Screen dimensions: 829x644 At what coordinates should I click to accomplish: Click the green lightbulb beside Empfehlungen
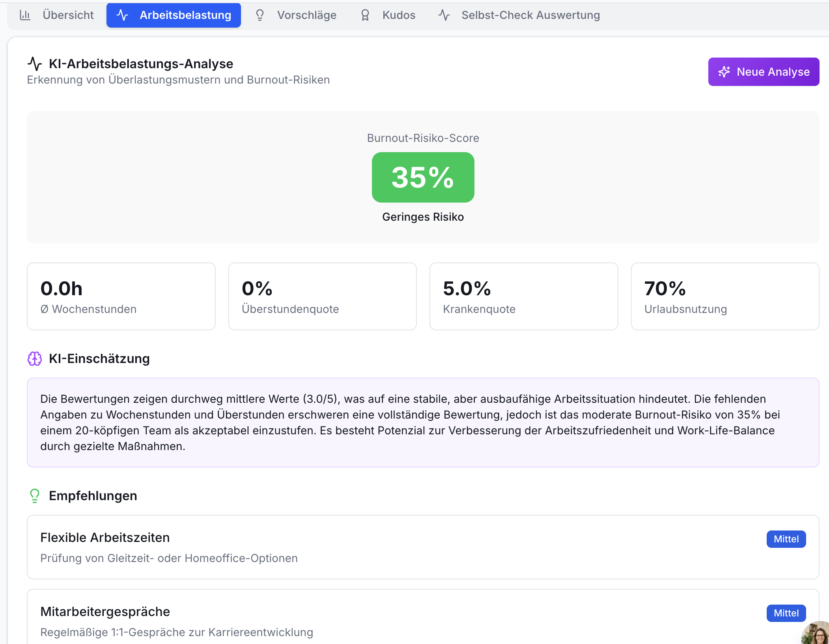click(35, 496)
